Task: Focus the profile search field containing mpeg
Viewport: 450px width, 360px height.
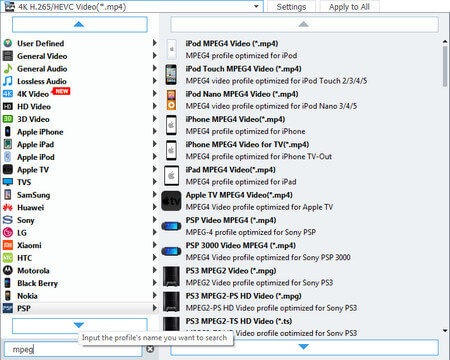Action: click(73, 349)
